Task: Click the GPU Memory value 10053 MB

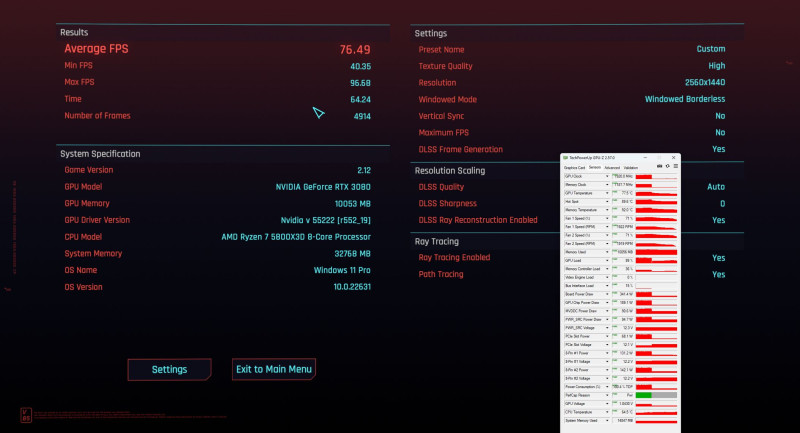Action: tap(353, 203)
